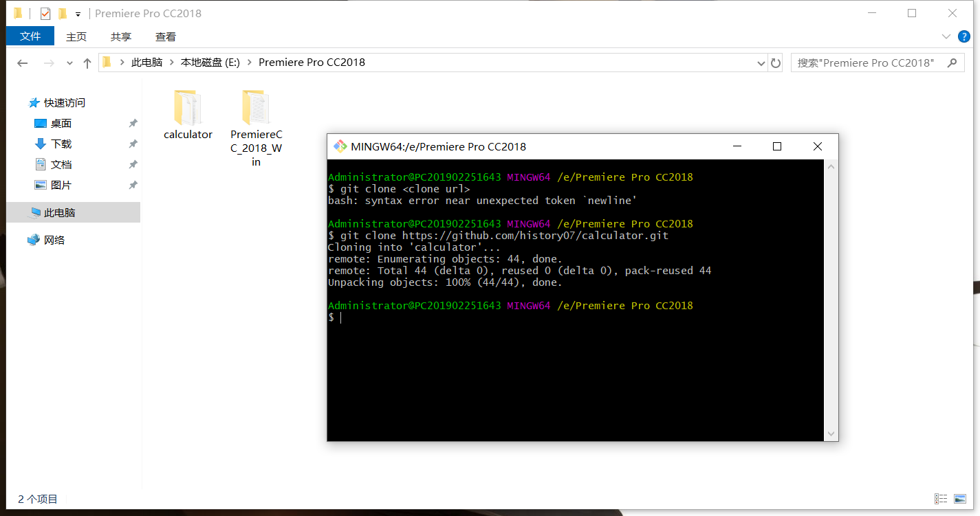Expand the chevron before 此电脑 in address bar
This screenshot has width=980, height=516.
click(122, 63)
